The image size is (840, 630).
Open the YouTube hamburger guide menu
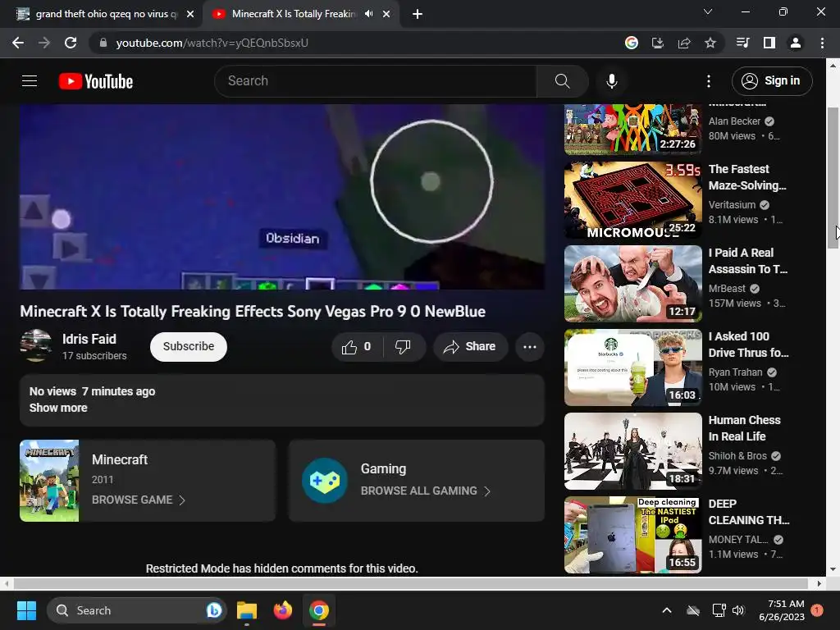(30, 81)
